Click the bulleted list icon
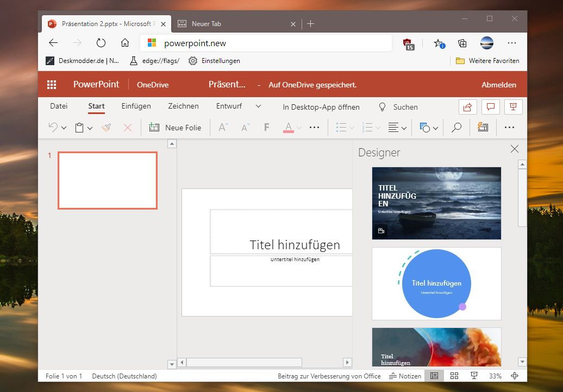Viewport: 563px width, 392px height. (x=341, y=128)
